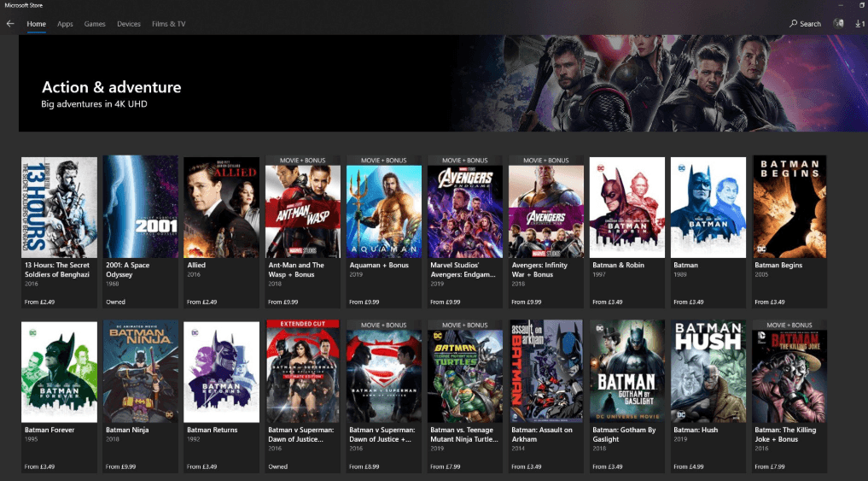Open the Batman Returns poster
This screenshot has height=481, width=868.
(x=221, y=372)
